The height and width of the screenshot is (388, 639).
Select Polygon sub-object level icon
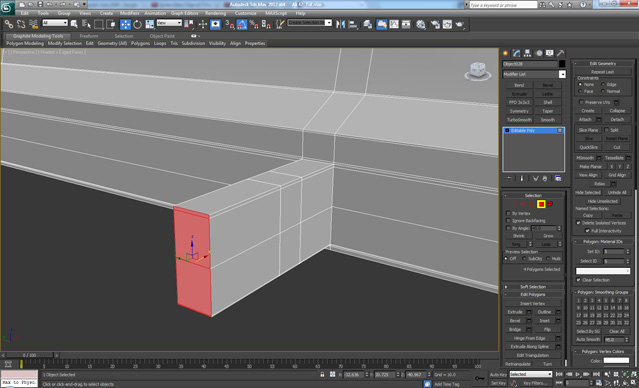pyautogui.click(x=541, y=204)
